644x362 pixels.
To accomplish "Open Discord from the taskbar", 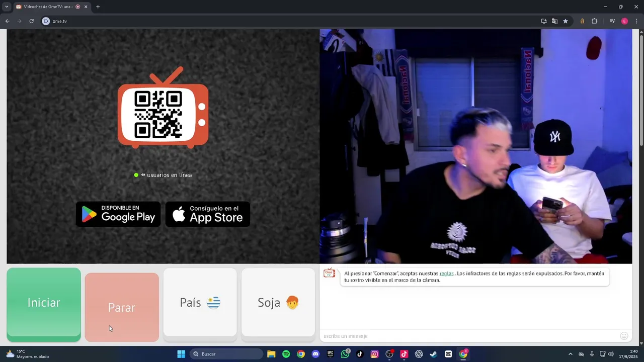I will (x=315, y=354).
